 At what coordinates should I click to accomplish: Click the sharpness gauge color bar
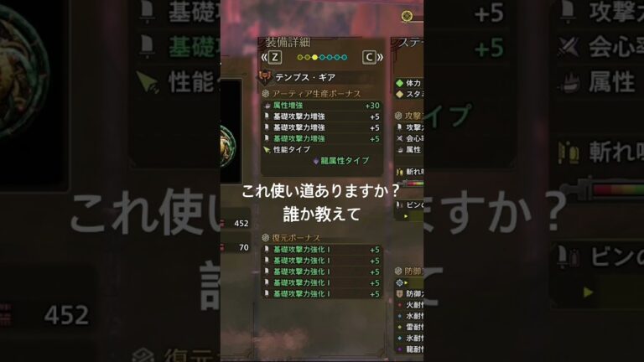tap(414, 184)
